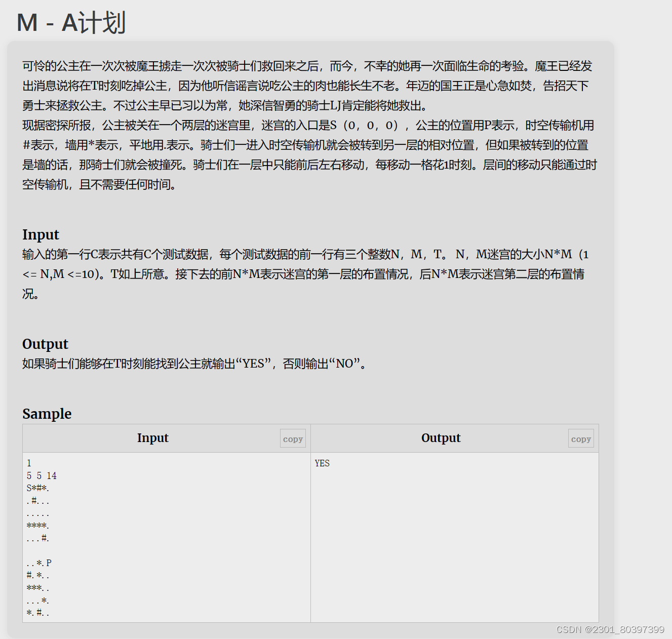Click the '5 5 14' sample input line
The image size is (672, 639).
pos(42,476)
